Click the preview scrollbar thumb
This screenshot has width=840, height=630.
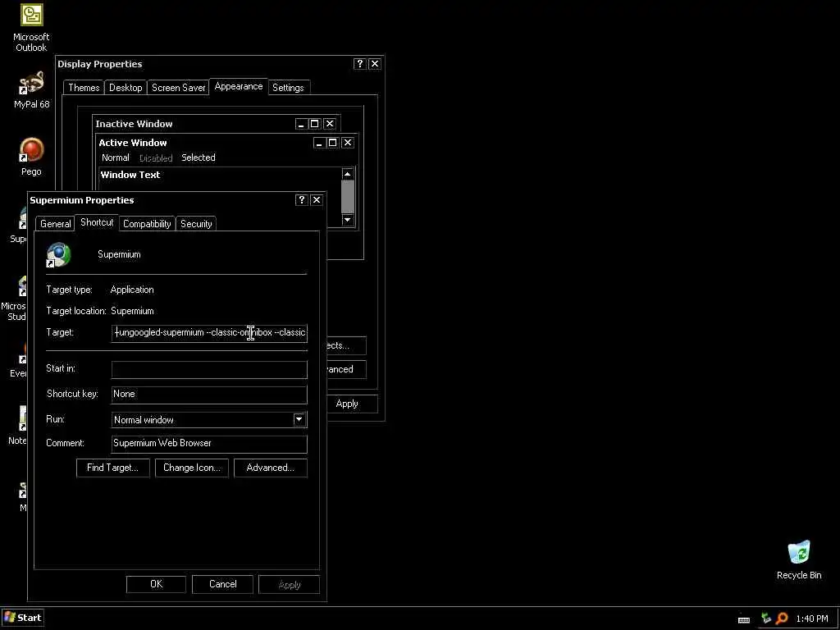coord(348,197)
